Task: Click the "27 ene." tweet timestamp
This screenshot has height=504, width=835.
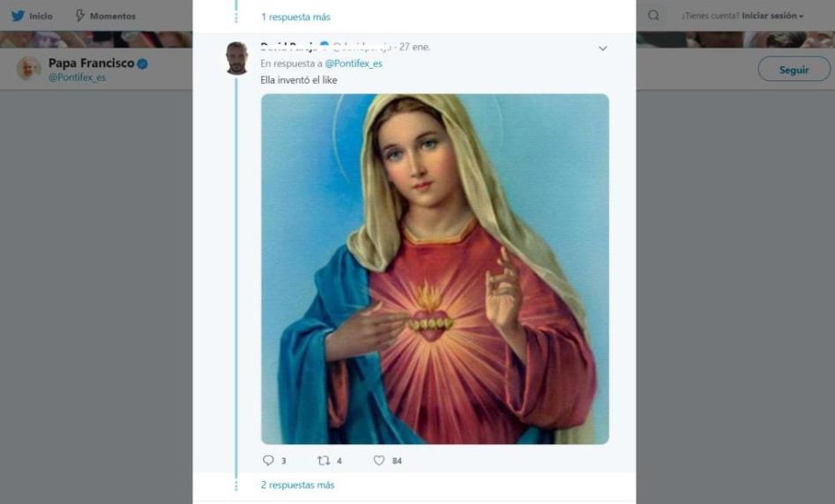Action: 414,47
